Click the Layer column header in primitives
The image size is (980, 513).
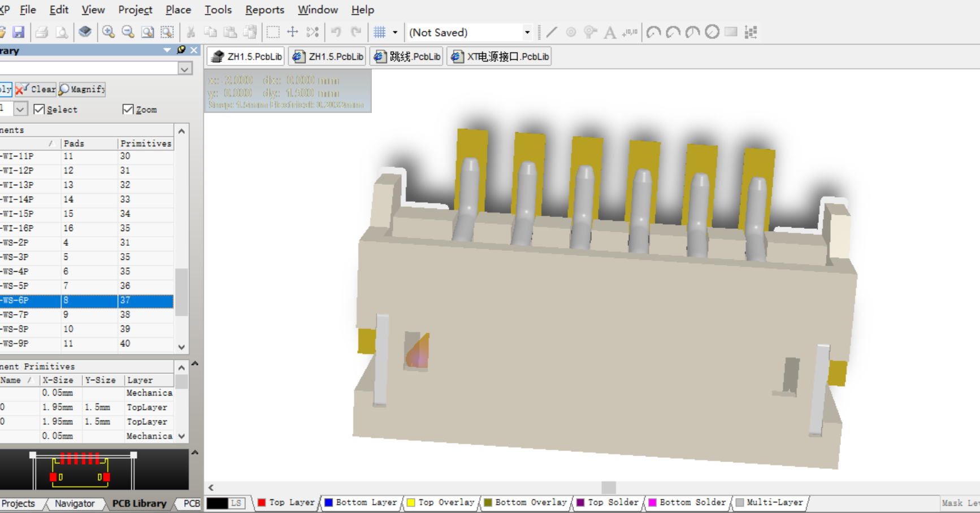[x=150, y=380]
